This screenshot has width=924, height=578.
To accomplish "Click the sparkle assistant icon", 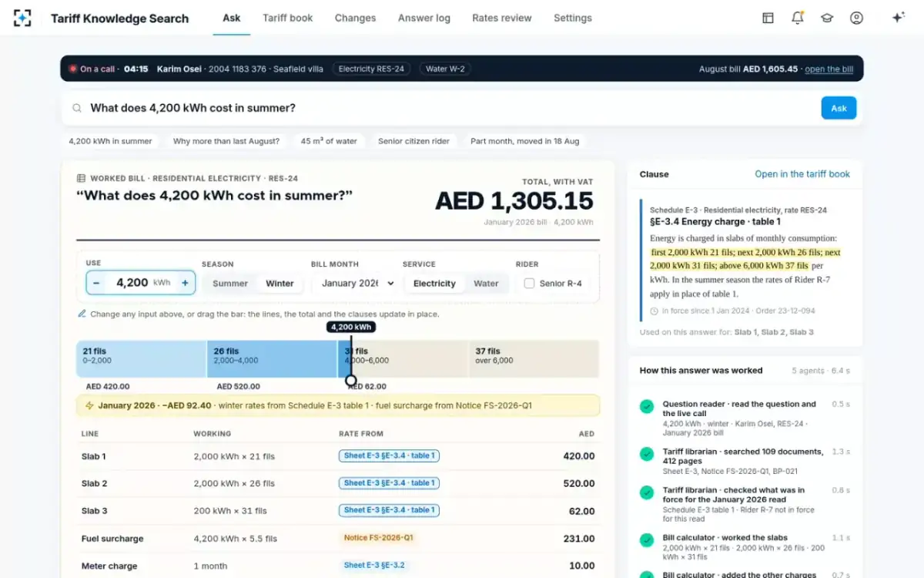I will coord(898,18).
